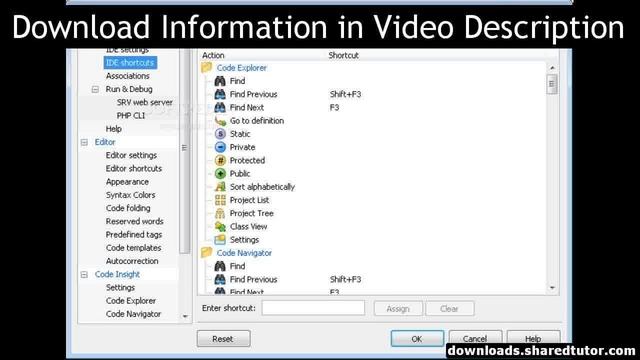The height and width of the screenshot is (360, 640).
Task: Open Code Navigator page in the settings tree
Action: [133, 314]
